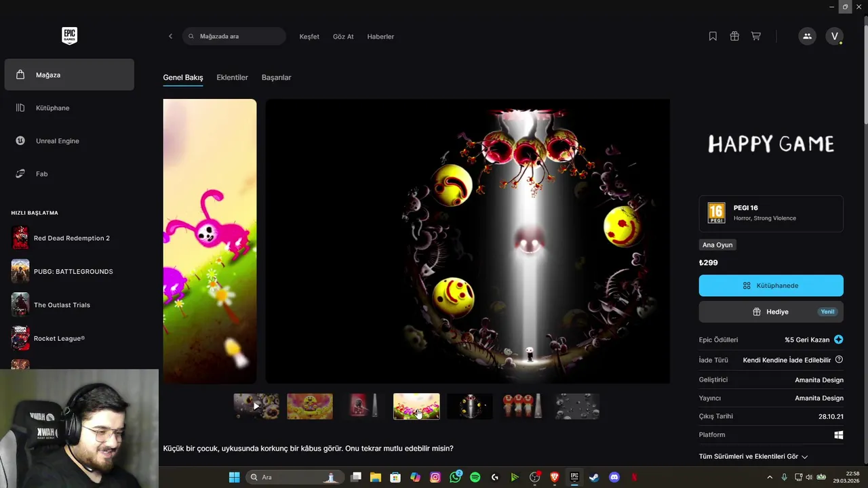Click Amanita Design next to Yayıncı
Viewport: 868px width, 488px height.
click(x=819, y=399)
